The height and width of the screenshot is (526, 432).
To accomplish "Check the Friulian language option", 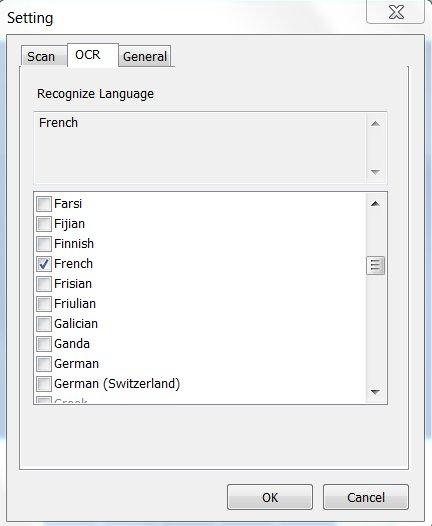I will click(x=44, y=304).
